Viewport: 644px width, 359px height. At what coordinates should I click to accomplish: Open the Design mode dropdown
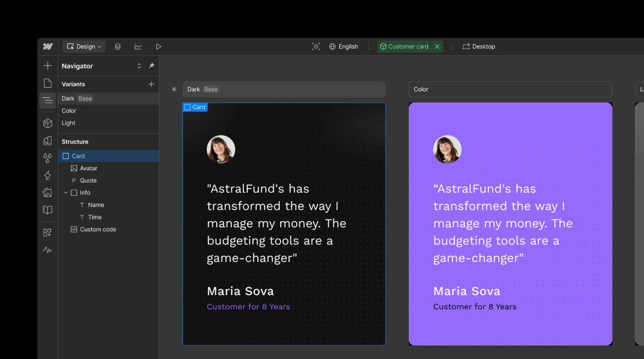pos(84,47)
